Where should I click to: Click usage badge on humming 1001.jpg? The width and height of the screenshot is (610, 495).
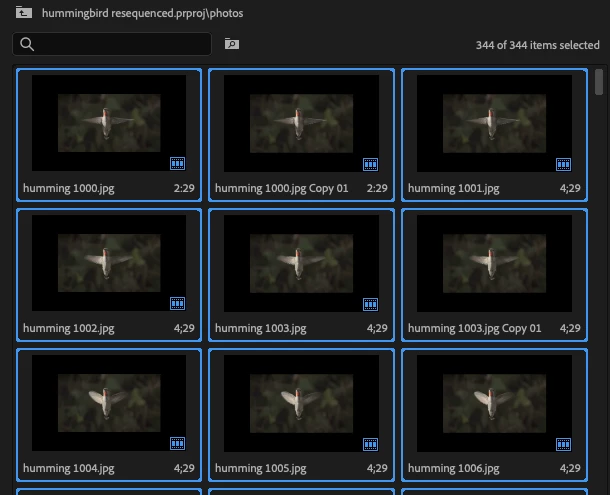[x=563, y=164]
